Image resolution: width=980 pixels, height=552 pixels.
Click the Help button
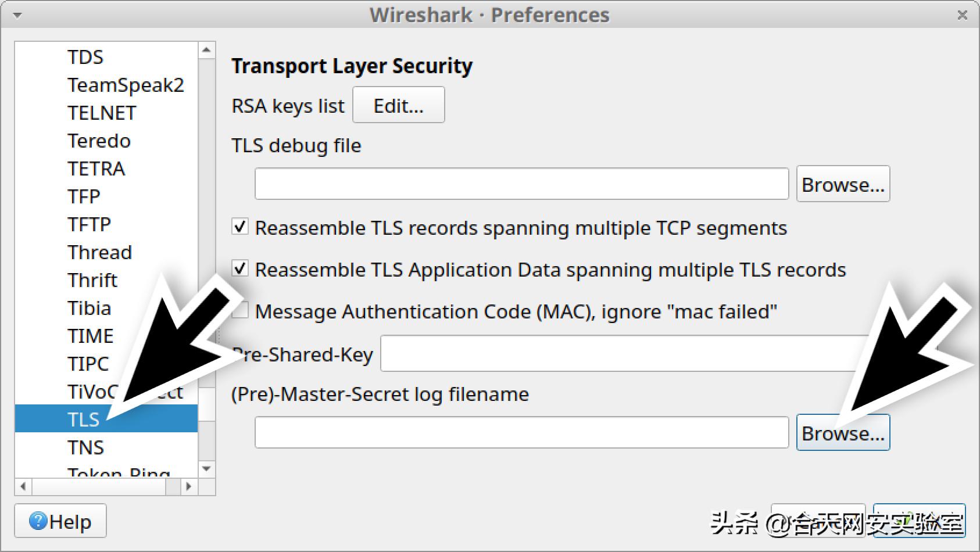click(60, 521)
